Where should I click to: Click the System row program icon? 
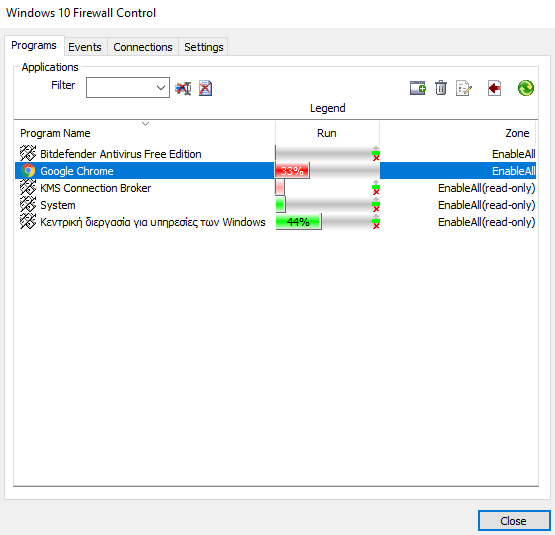(28, 204)
